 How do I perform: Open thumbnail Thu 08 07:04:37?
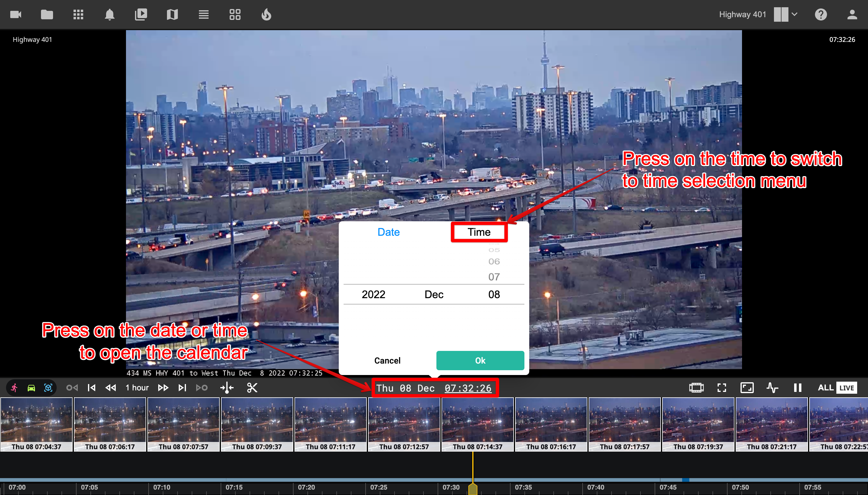coord(36,424)
